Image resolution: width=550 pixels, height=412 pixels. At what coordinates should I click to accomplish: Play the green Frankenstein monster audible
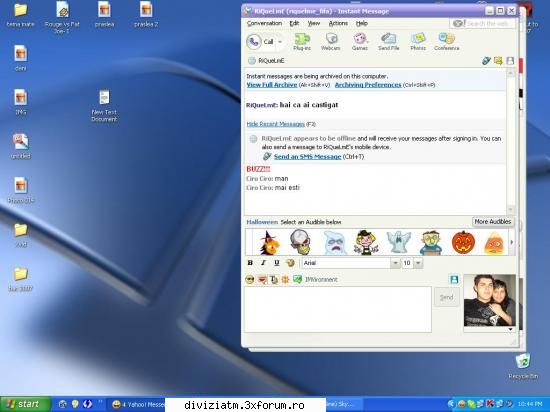click(431, 242)
